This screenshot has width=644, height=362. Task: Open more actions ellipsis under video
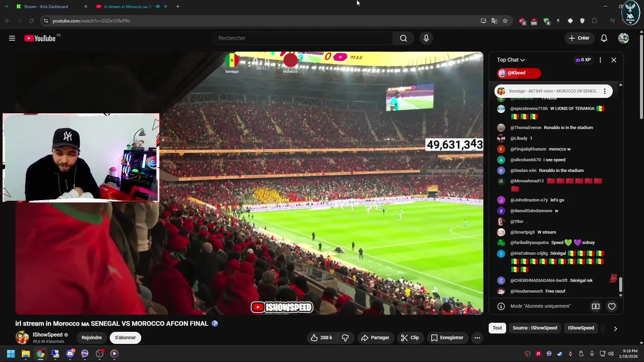(477, 338)
